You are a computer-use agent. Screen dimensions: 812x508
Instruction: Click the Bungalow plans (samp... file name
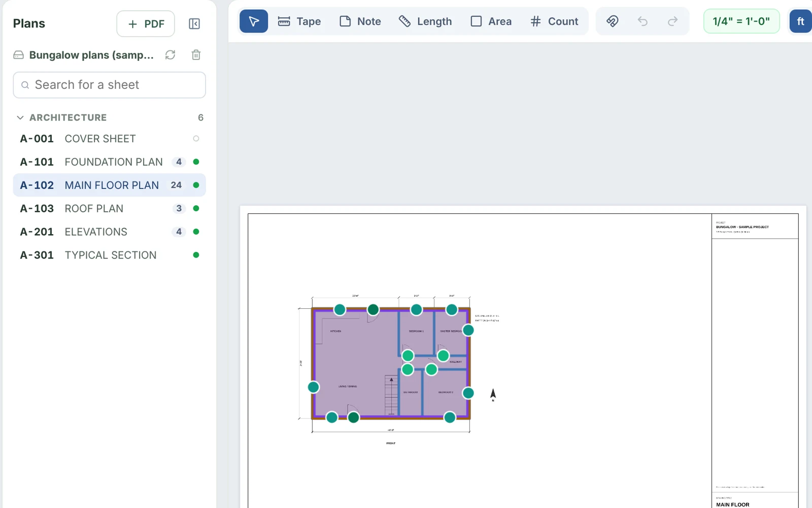pyautogui.click(x=91, y=55)
